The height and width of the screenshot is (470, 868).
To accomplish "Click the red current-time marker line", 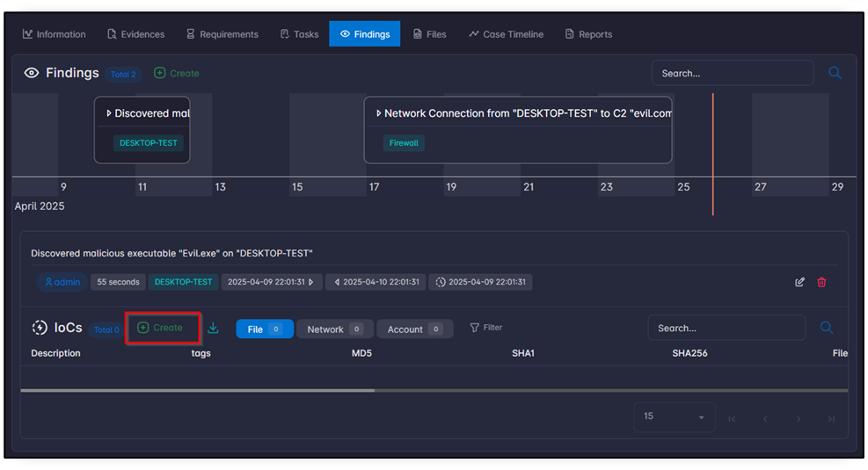I will click(712, 154).
